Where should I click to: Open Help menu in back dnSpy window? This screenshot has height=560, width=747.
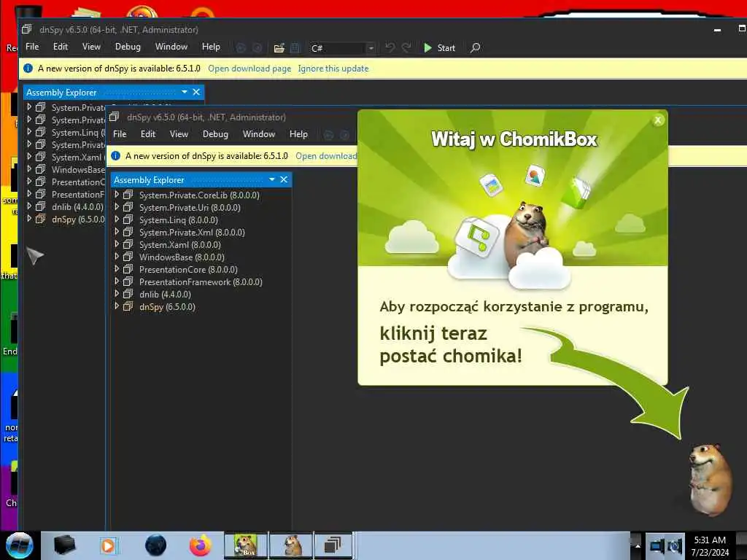[211, 47]
